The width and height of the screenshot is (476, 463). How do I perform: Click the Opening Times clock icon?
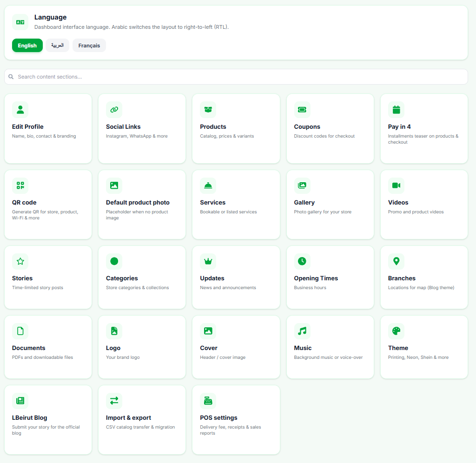(302, 261)
